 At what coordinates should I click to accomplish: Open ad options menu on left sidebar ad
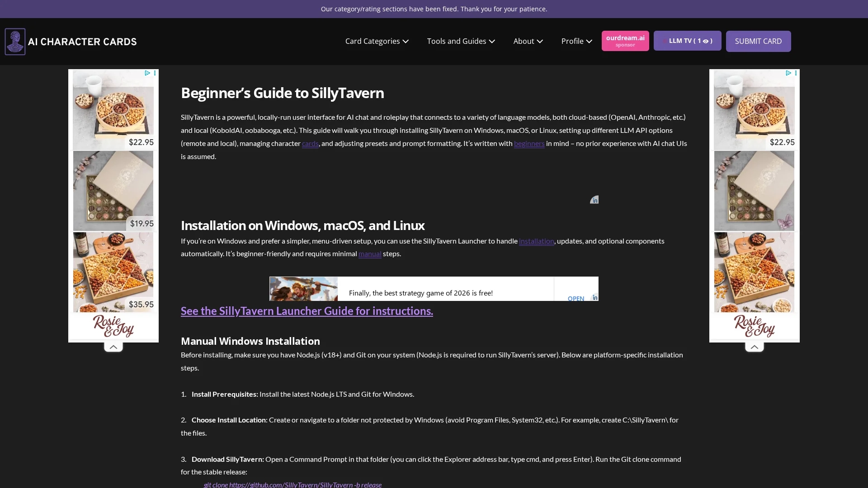tap(155, 73)
